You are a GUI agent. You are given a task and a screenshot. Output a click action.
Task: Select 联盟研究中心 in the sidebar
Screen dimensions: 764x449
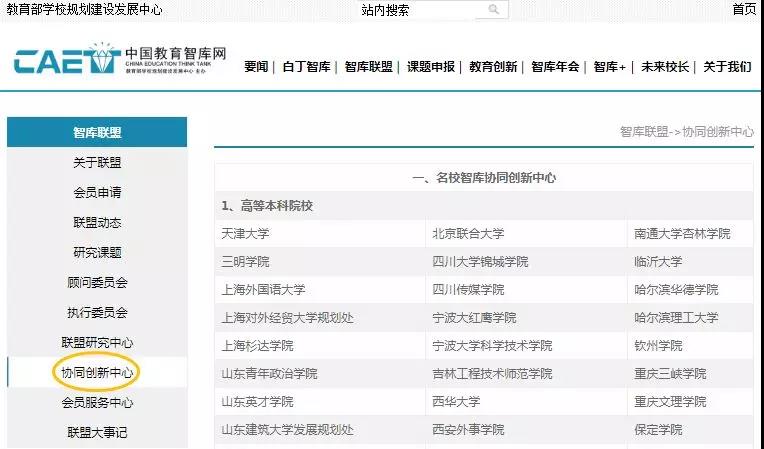[97, 342]
